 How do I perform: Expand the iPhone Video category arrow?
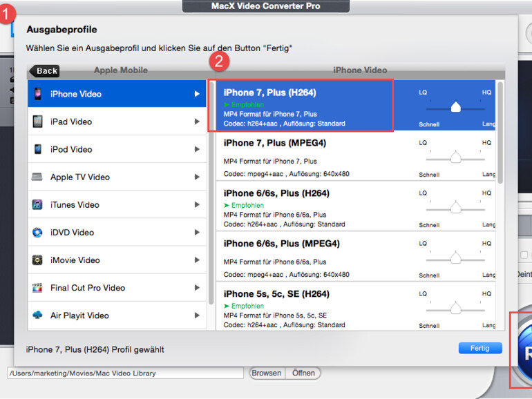[x=197, y=94]
